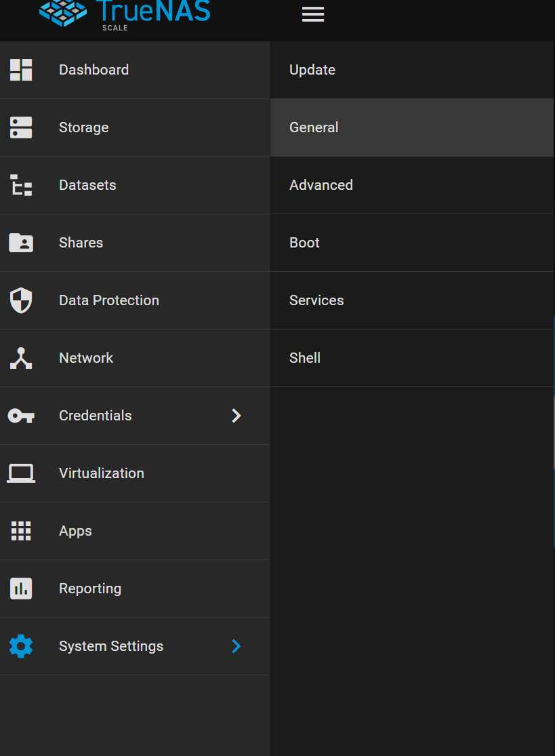The width and height of the screenshot is (555, 756).
Task: Click the System Settings gear icon
Action: coord(21,646)
